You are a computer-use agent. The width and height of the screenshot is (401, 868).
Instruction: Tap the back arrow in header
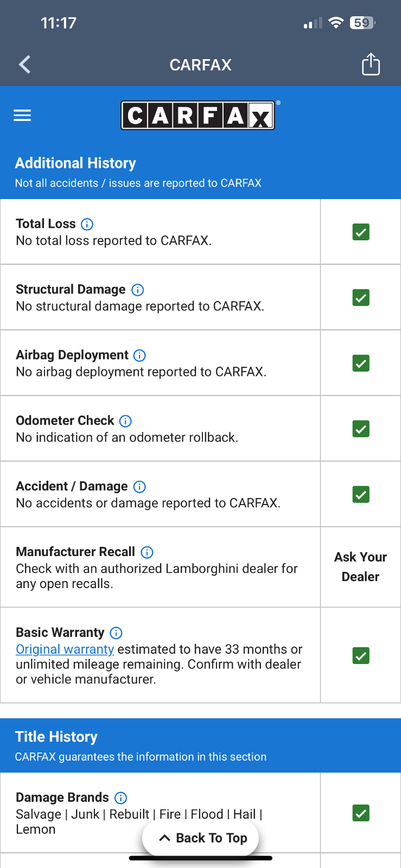pyautogui.click(x=25, y=65)
